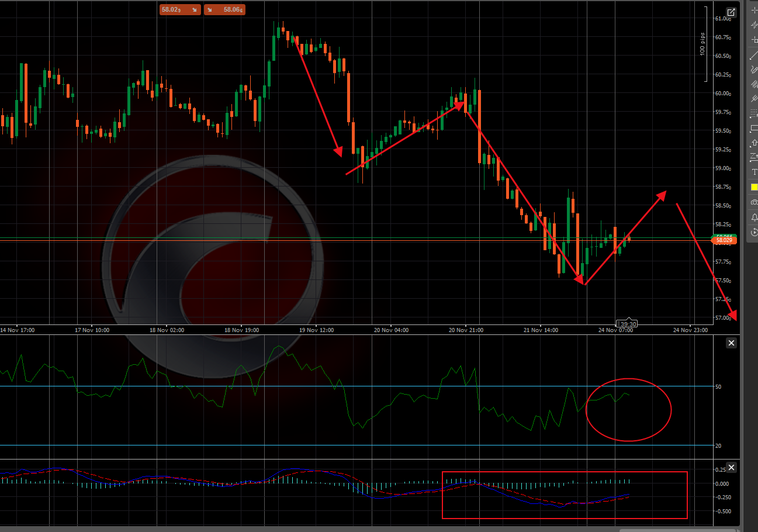This screenshot has height=532, width=758.
Task: Click the 57.50 price axis label
Action: (x=723, y=281)
